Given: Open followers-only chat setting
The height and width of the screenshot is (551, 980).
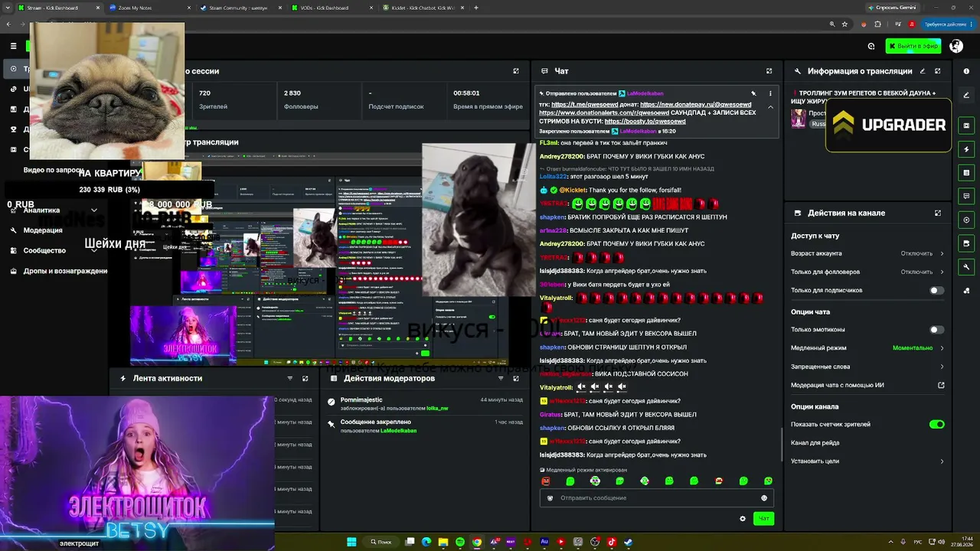Looking at the screenshot, I should [x=867, y=272].
